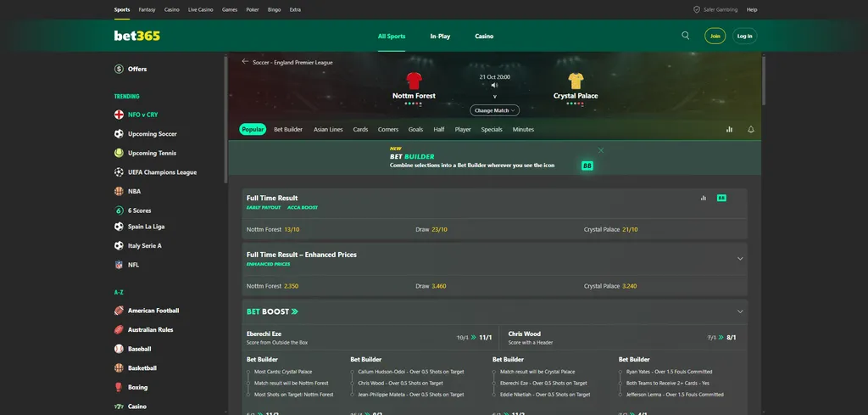Viewport: 868px width, 415px height.
Task: Open the Specials tab
Action: (x=492, y=129)
